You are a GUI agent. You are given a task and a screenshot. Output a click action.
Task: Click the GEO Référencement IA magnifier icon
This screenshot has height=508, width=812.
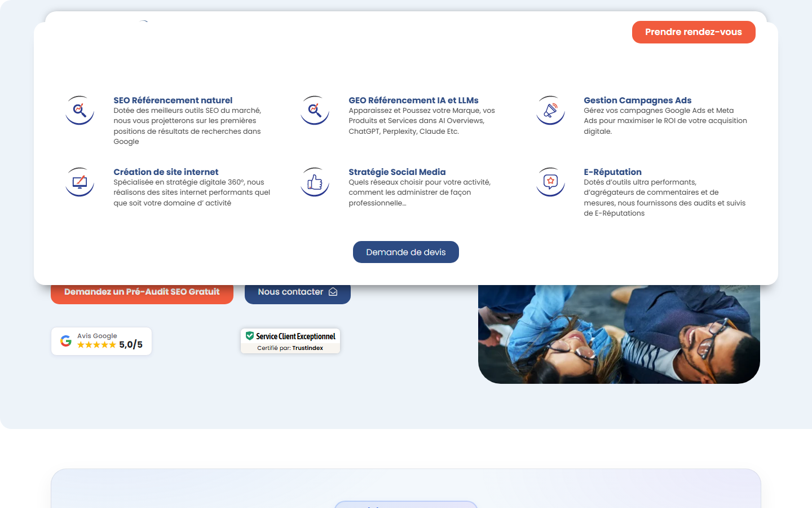[315, 110]
